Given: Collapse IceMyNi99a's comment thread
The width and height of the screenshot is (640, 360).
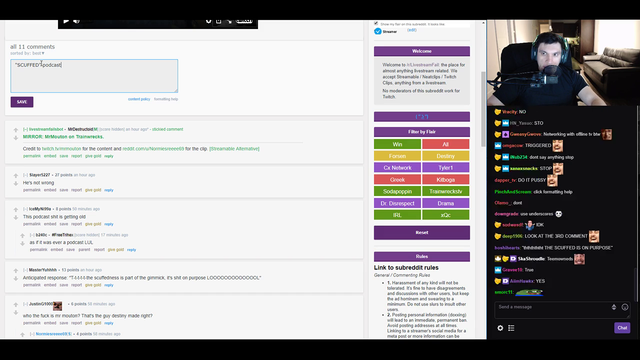Looking at the screenshot, I should click(x=25, y=209).
